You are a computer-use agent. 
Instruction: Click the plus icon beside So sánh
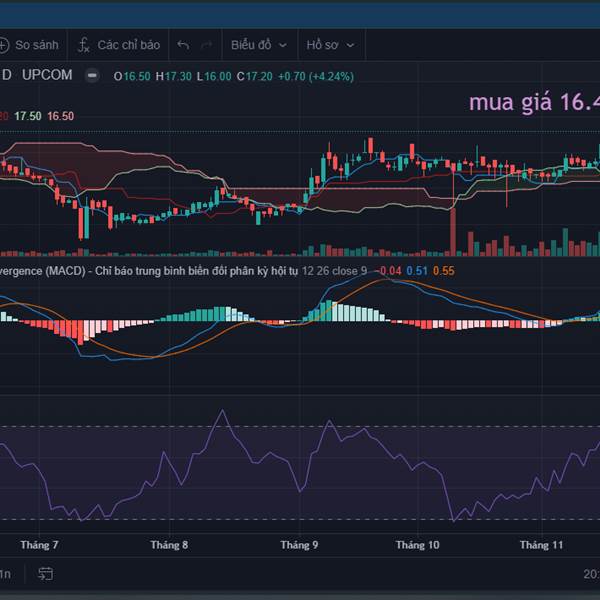point(3,45)
